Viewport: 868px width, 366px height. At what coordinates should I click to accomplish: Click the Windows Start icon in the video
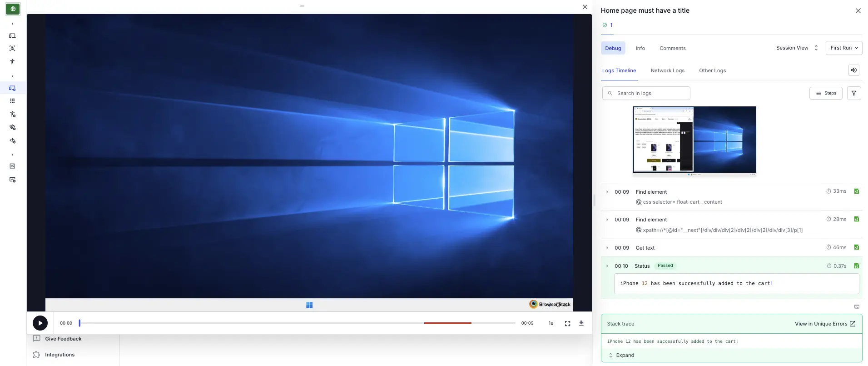coord(309,305)
